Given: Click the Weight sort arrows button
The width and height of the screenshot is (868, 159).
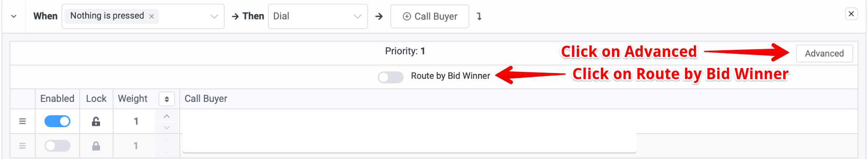Looking at the screenshot, I should [x=167, y=99].
